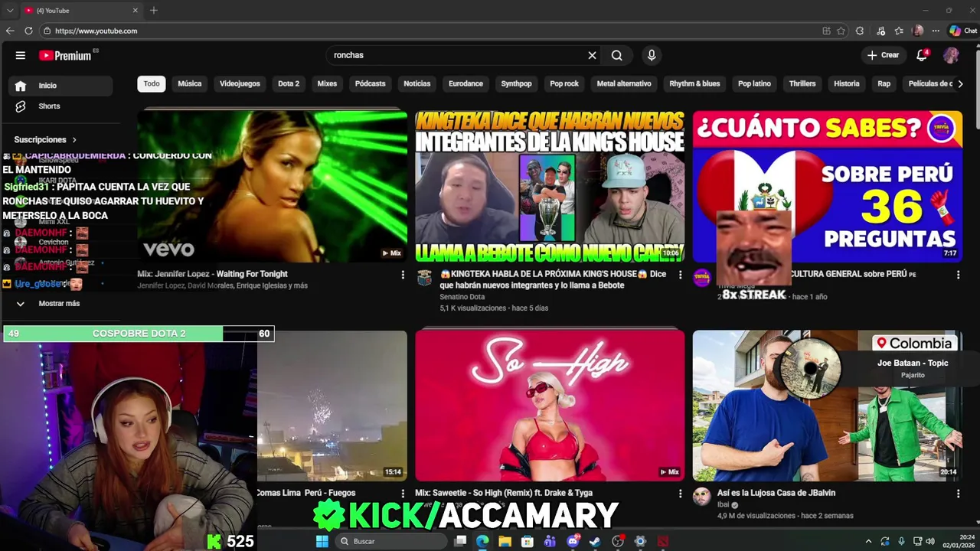Select the Synthpop filter chip

point(516,83)
